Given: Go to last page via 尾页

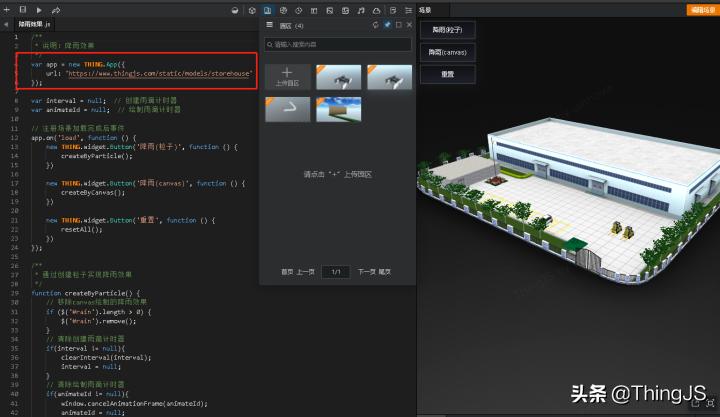Looking at the screenshot, I should pos(385,272).
